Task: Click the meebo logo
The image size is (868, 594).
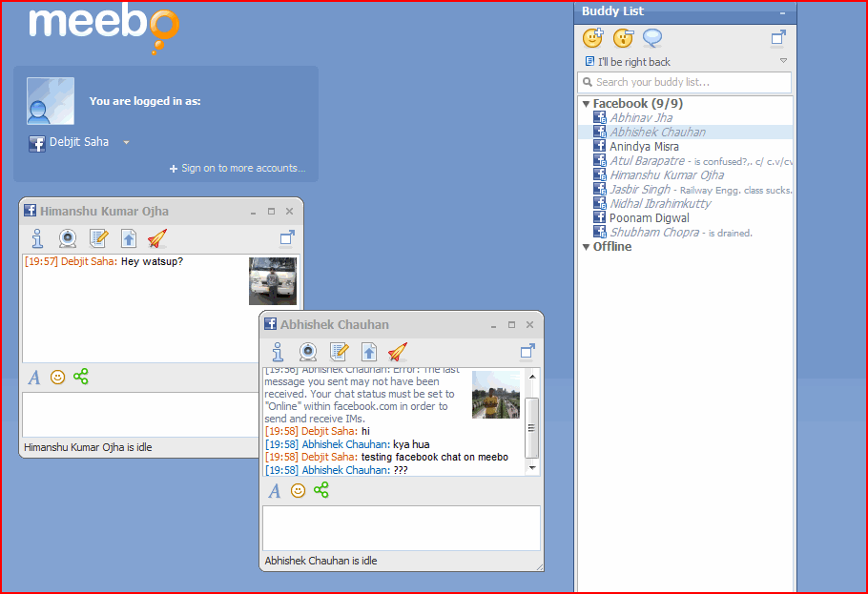Action: (104, 27)
